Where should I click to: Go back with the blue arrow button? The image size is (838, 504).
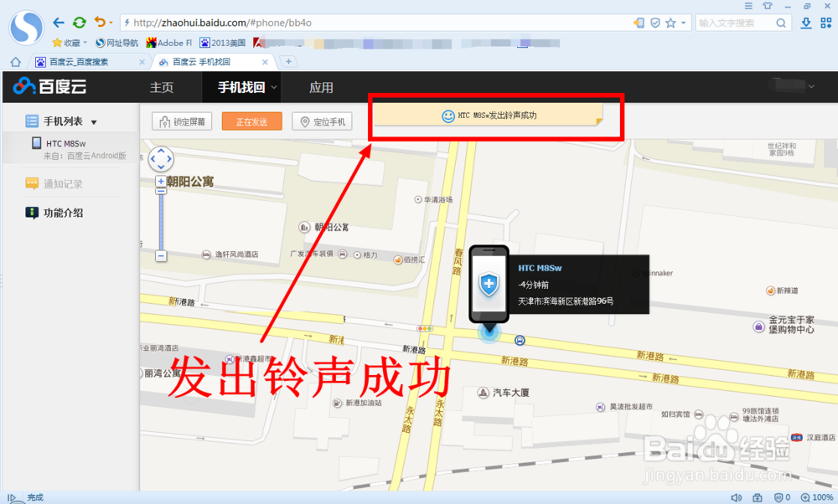59,23
